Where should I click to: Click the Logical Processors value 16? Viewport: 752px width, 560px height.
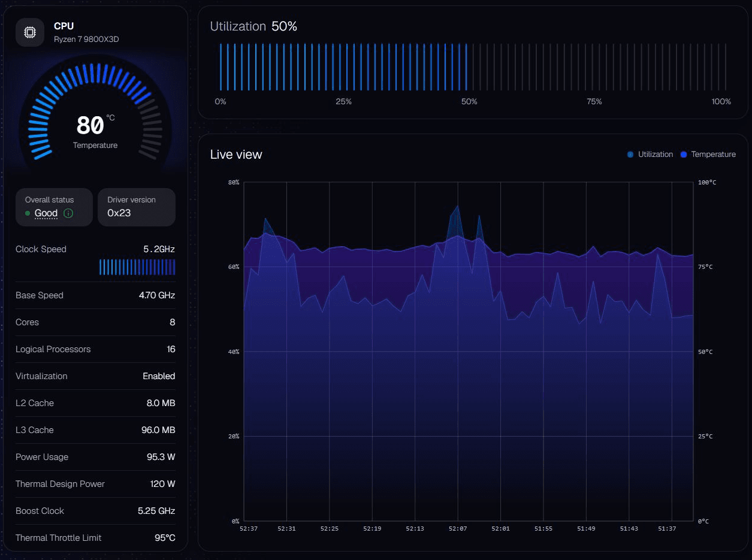171,349
